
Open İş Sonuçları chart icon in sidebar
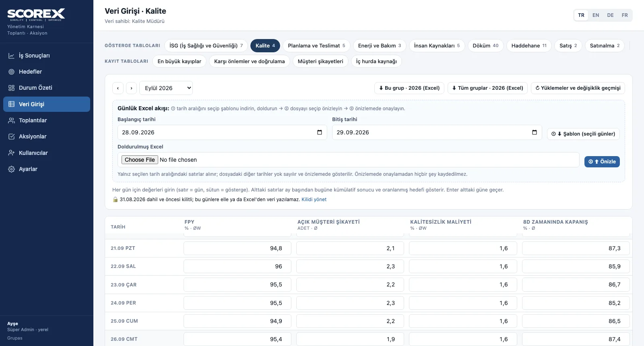click(x=12, y=56)
